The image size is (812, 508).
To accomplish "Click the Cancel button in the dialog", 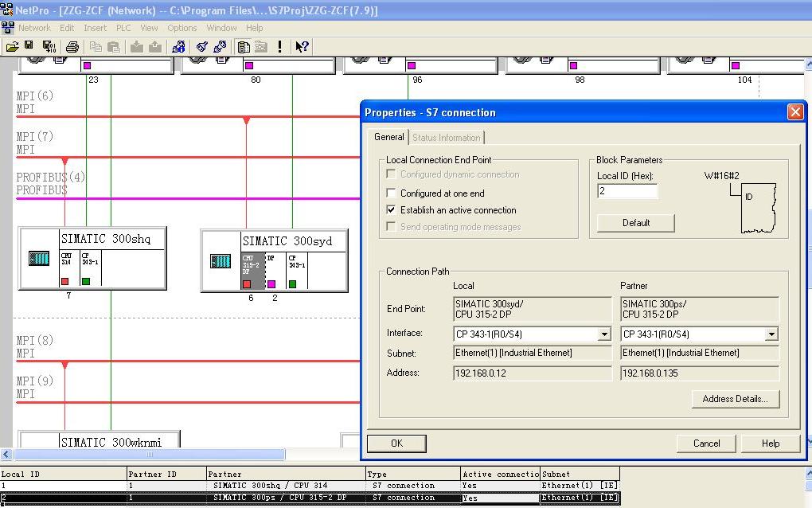I will coord(706,444).
